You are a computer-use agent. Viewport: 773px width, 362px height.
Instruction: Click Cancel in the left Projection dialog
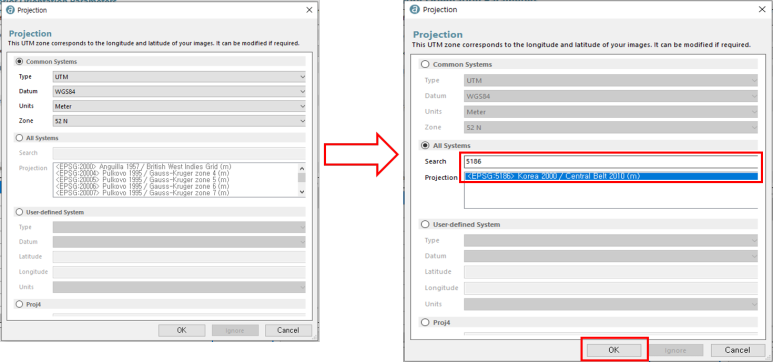pyautogui.click(x=288, y=330)
